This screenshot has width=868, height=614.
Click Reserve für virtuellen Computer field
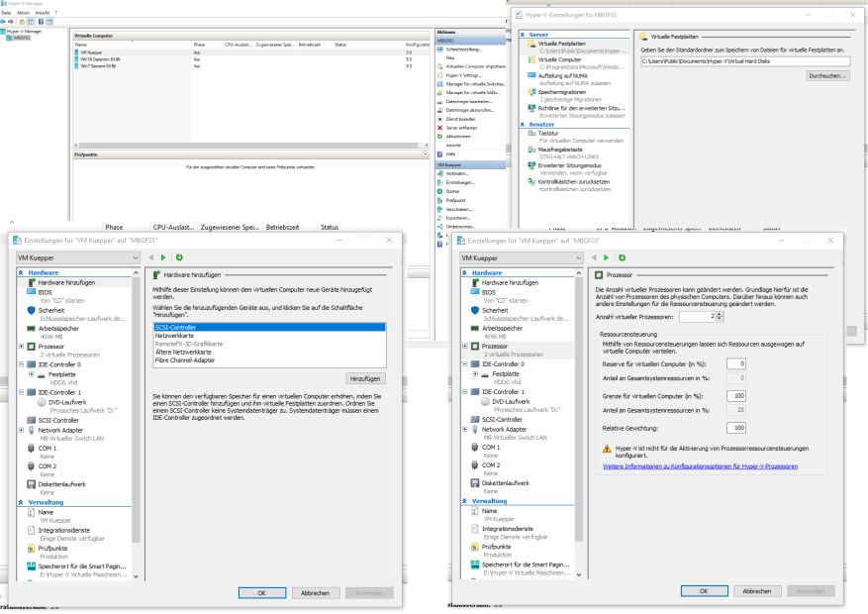click(736, 363)
